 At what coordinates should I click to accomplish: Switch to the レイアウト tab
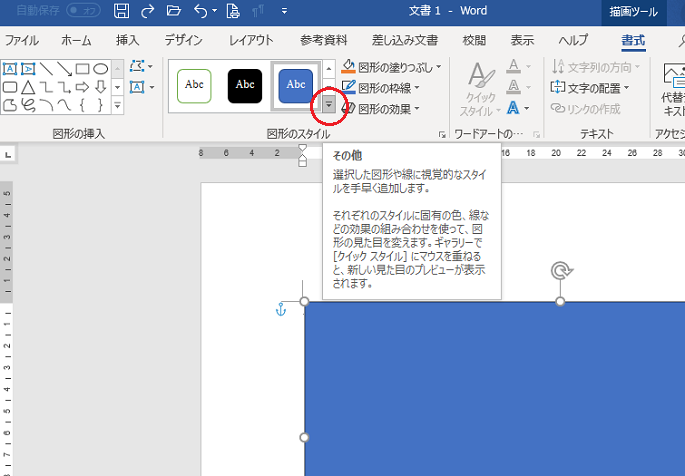click(x=251, y=41)
